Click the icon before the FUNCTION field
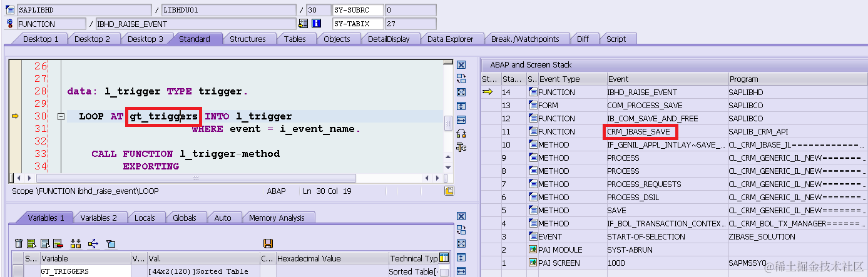Viewport: 868px width, 277px height. pos(9,24)
